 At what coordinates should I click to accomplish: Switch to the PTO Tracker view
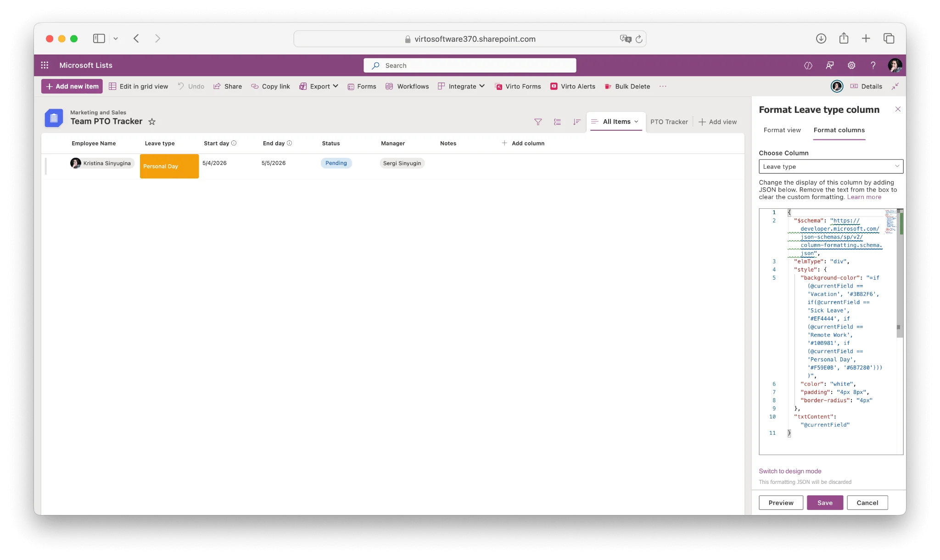pos(669,122)
